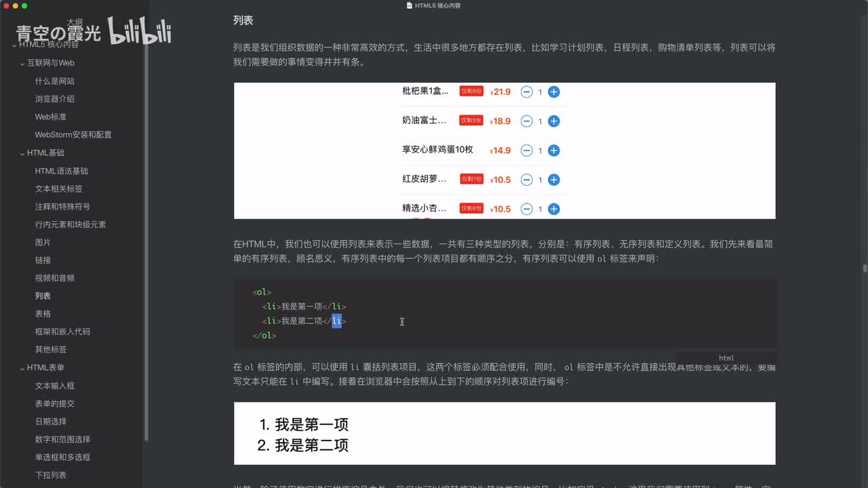868x488 pixels.
Task: Click the minus icon for 枇杷果1盒 row
Action: (x=526, y=91)
